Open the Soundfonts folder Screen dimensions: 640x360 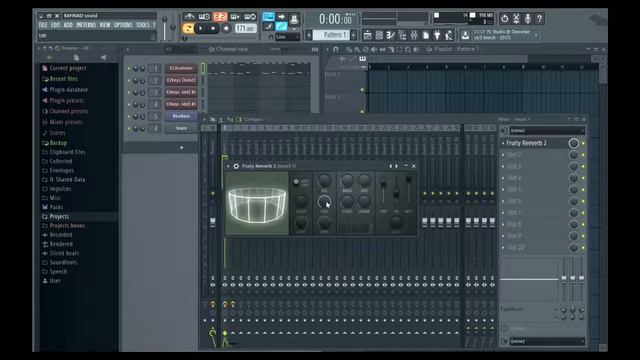[63, 262]
